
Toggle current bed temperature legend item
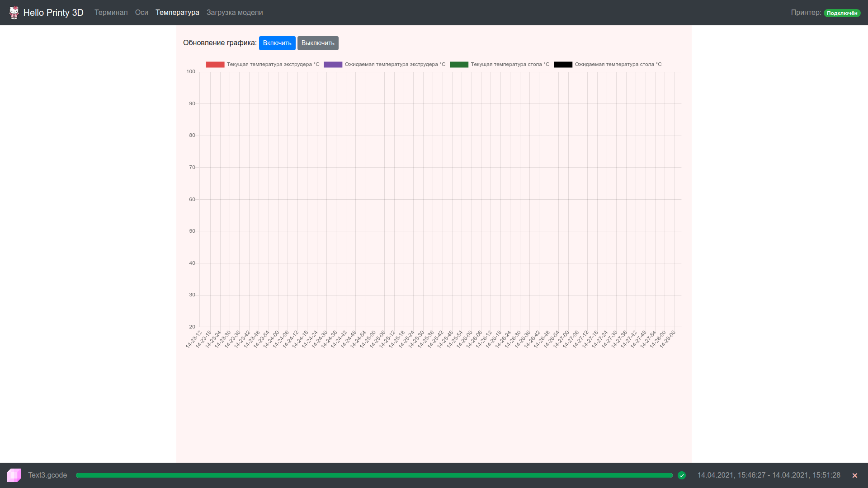(x=510, y=65)
